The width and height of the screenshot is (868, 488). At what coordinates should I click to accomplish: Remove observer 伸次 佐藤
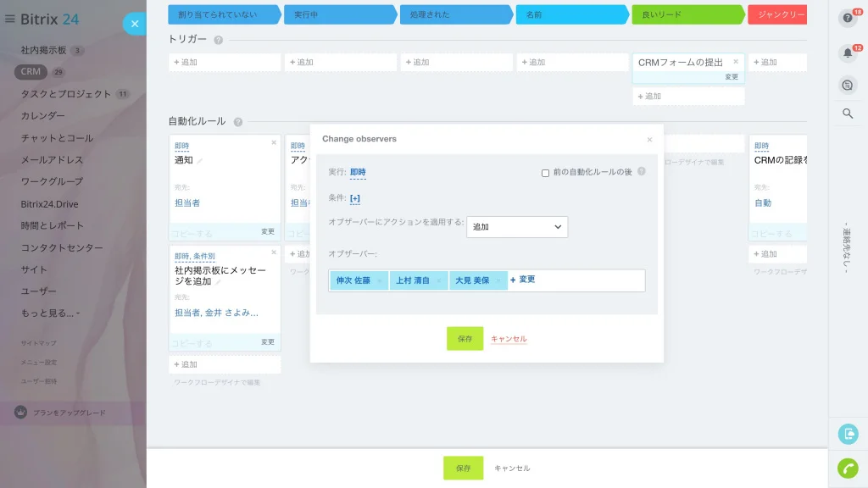click(x=379, y=281)
